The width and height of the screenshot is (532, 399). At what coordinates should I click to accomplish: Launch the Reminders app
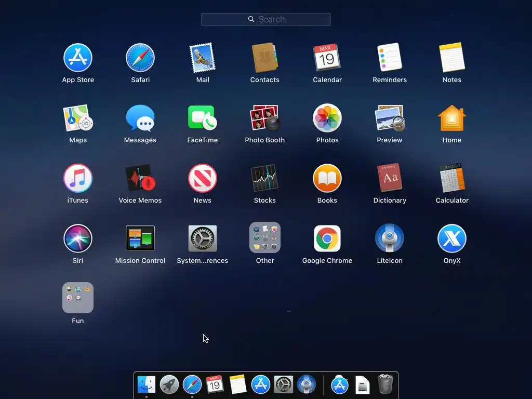pos(390,57)
